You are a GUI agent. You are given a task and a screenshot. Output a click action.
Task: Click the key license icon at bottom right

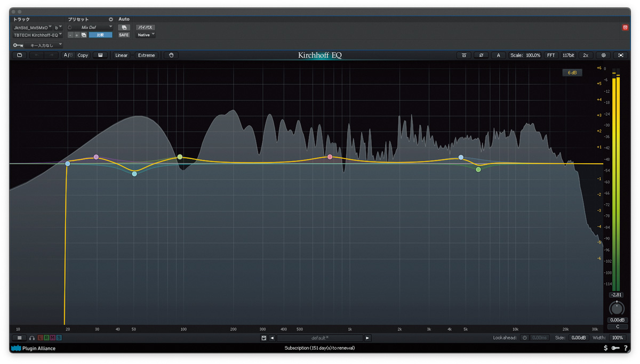(615, 348)
